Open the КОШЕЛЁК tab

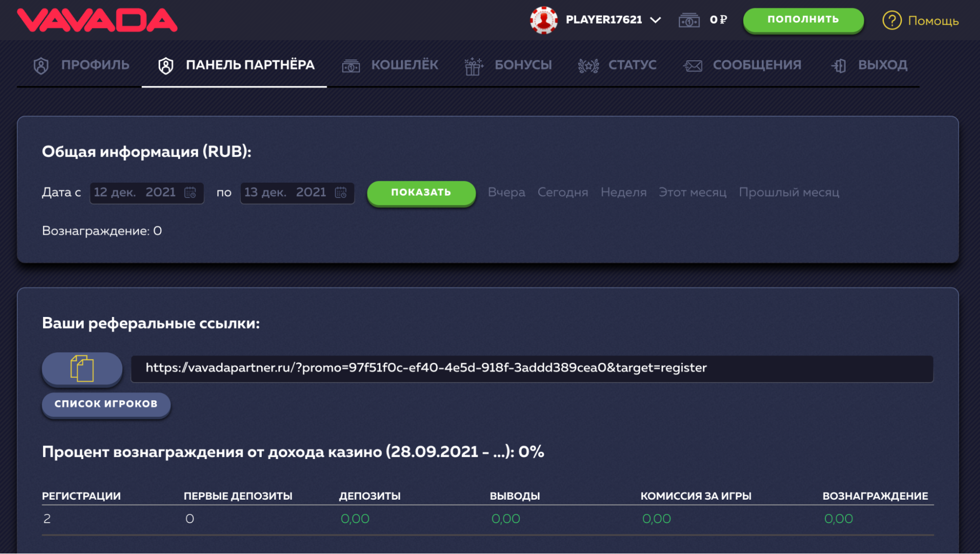pos(404,65)
